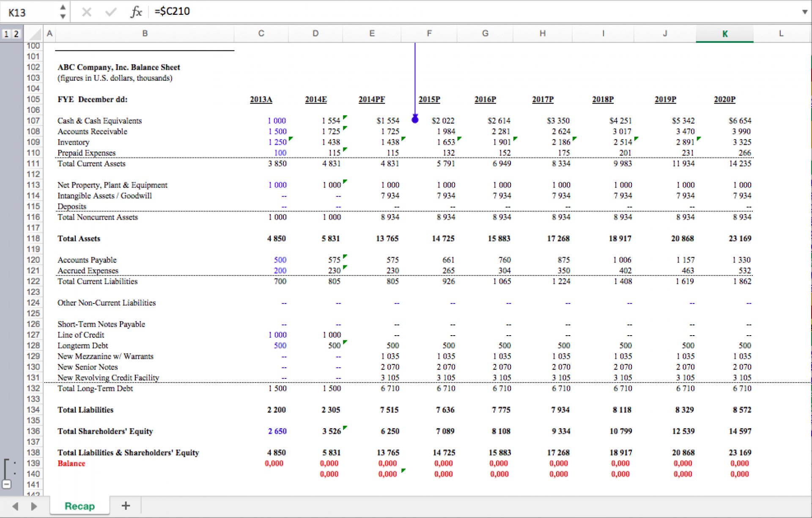
Task: Click Total Long-Term Debt 2014PF value 6 710
Action: (x=390, y=388)
